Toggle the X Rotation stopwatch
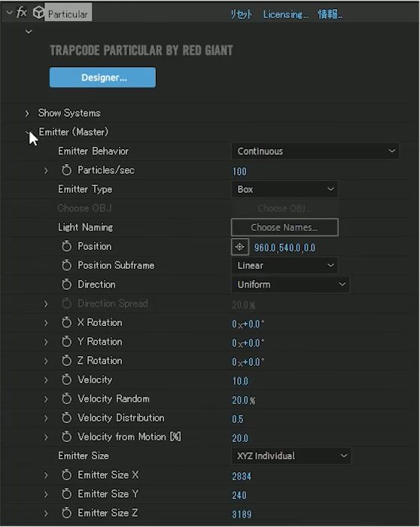Image resolution: width=420 pixels, height=527 pixels. tap(66, 323)
